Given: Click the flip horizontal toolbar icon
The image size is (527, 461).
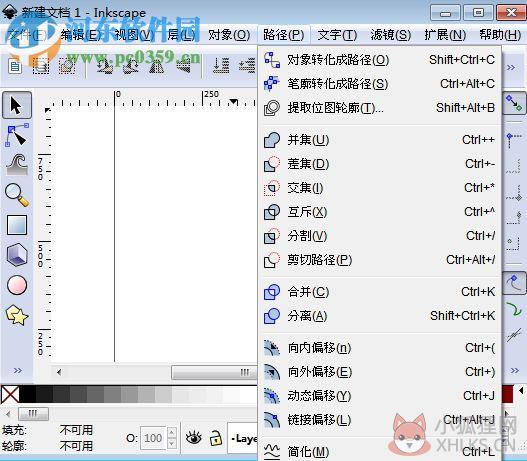Looking at the screenshot, I should click(x=156, y=66).
